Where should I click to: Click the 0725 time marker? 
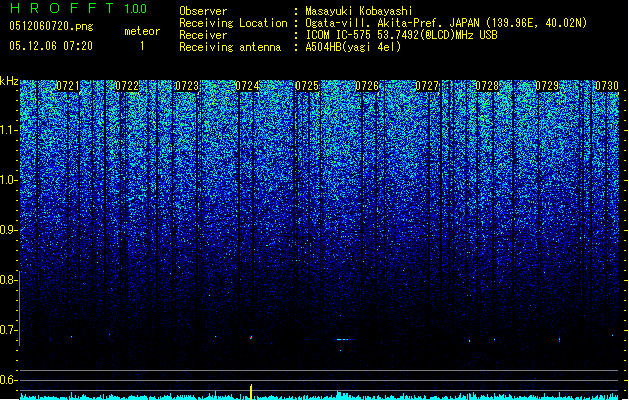pyautogui.click(x=307, y=86)
